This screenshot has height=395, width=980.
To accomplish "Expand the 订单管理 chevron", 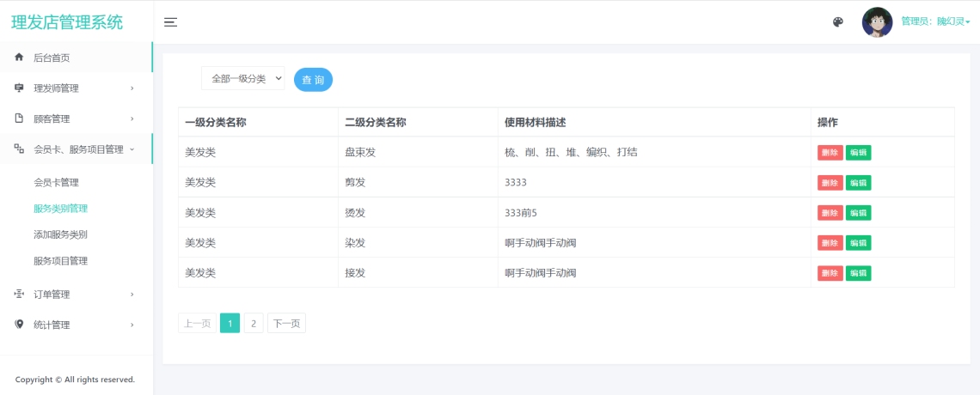I will click(x=132, y=294).
